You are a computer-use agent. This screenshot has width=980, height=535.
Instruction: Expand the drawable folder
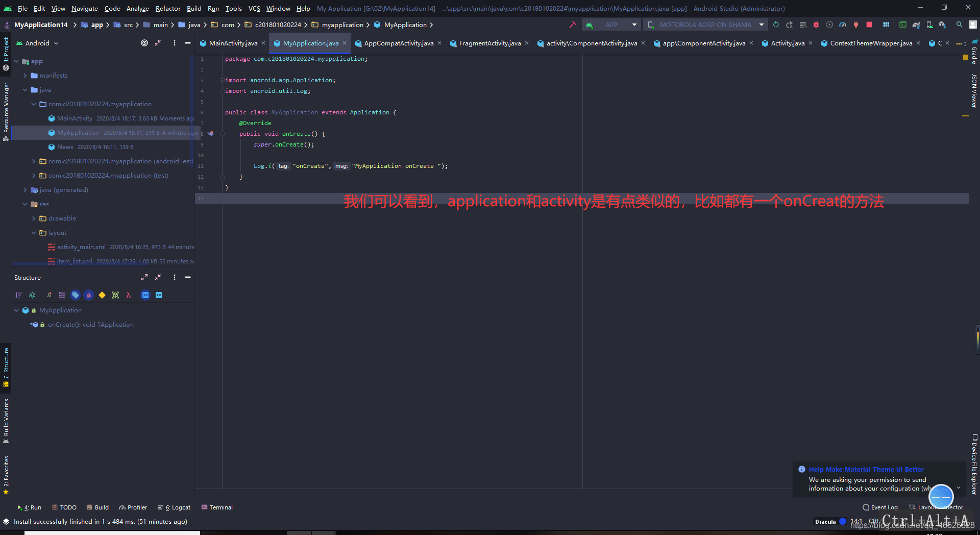tap(34, 218)
